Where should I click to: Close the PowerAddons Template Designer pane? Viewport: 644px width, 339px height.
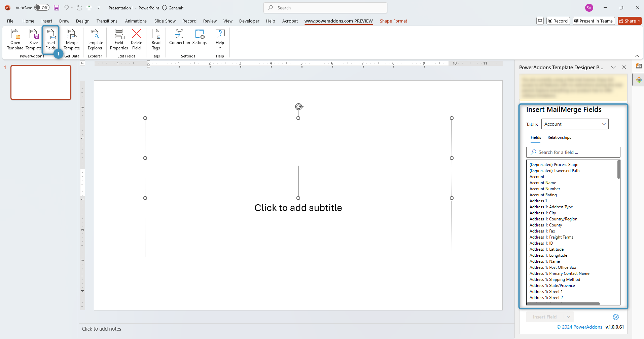(624, 67)
